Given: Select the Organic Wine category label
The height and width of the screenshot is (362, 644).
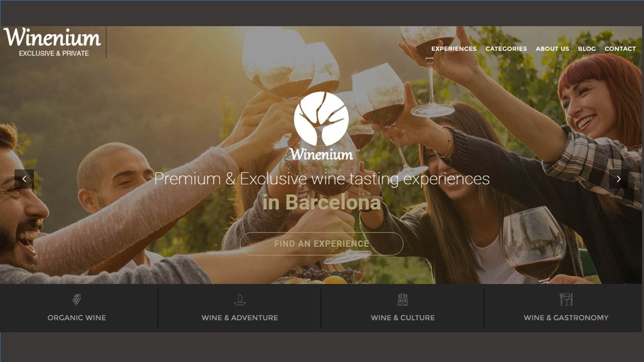Looking at the screenshot, I should point(76,318).
